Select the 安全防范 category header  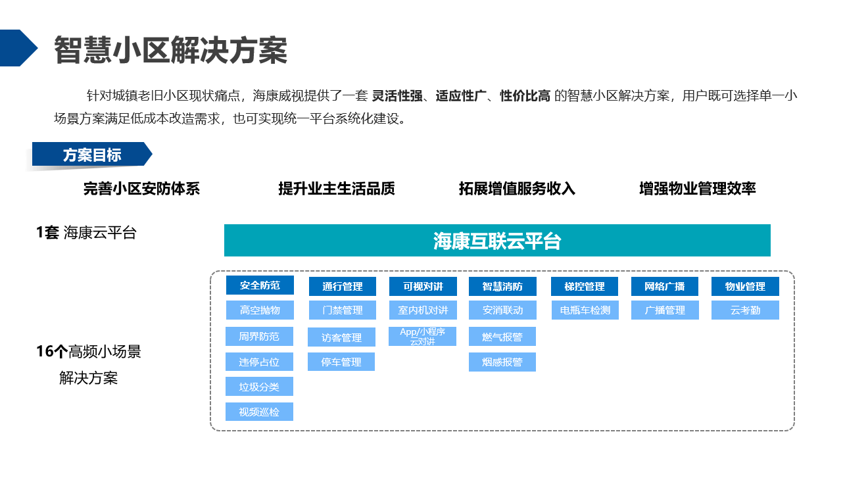click(260, 285)
